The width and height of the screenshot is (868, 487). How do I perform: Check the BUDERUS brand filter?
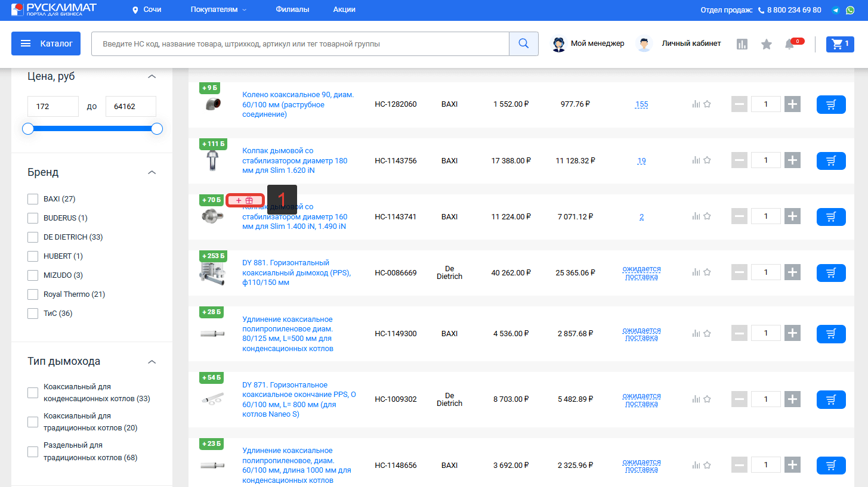pyautogui.click(x=33, y=218)
